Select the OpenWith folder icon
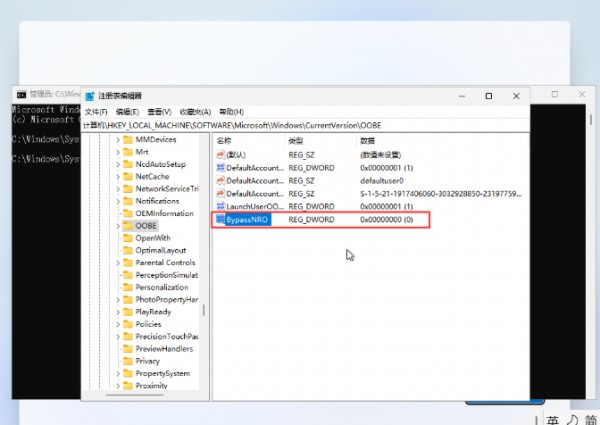Screen dimensions: 600x425 click(x=128, y=238)
